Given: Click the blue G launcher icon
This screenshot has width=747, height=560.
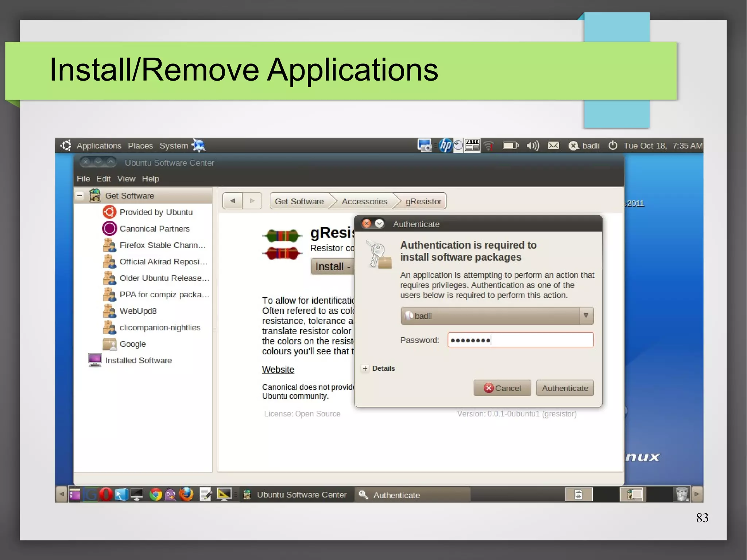Looking at the screenshot, I should click(x=91, y=495).
